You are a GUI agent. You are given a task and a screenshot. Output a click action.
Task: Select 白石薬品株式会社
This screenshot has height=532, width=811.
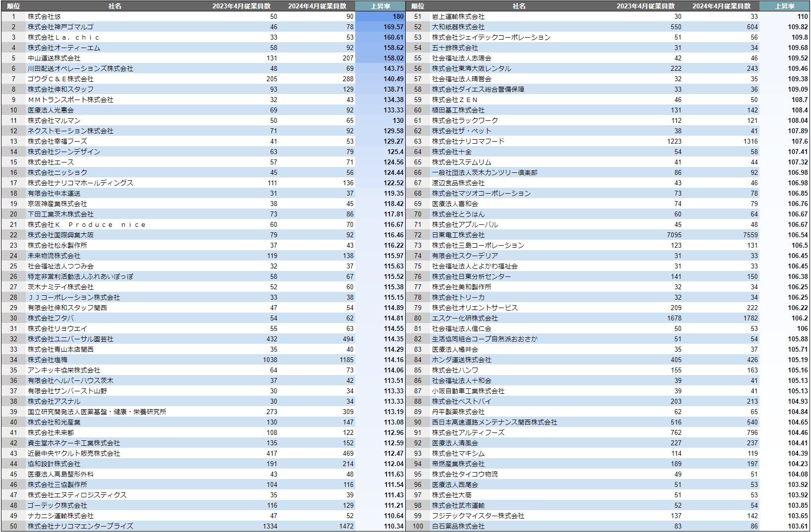(458, 526)
